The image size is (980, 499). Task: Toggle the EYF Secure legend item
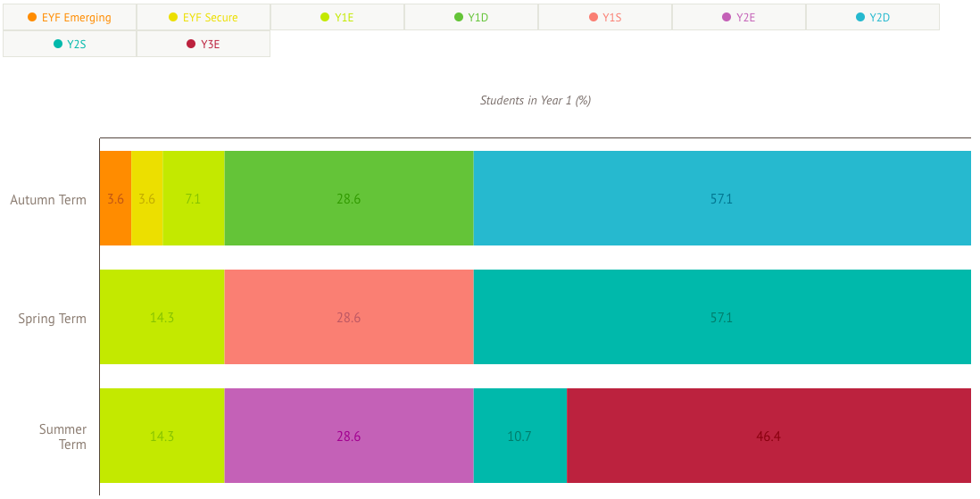click(x=203, y=17)
